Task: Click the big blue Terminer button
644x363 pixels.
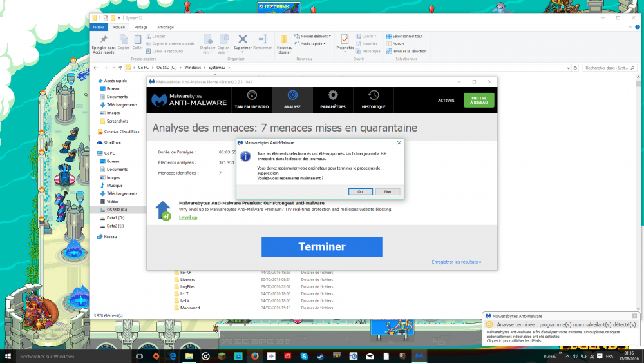Action: (x=321, y=247)
